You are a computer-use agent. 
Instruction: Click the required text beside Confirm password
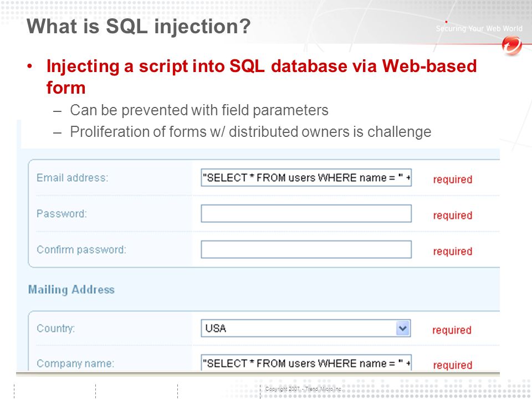453,252
